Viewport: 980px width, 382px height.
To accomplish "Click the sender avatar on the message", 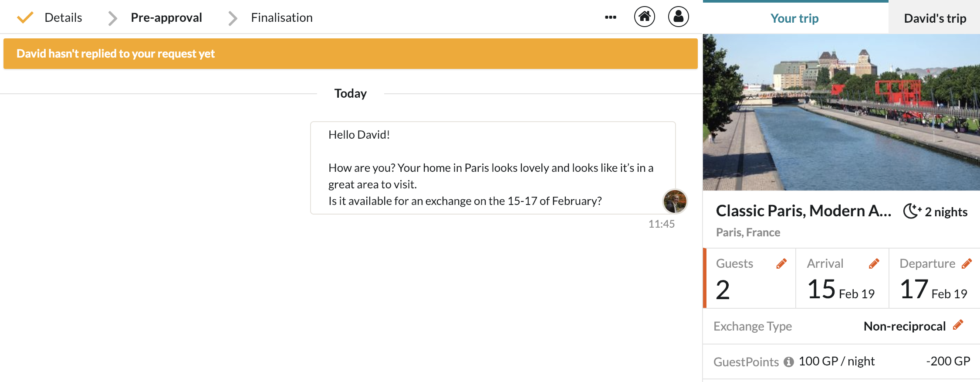I will click(x=675, y=201).
